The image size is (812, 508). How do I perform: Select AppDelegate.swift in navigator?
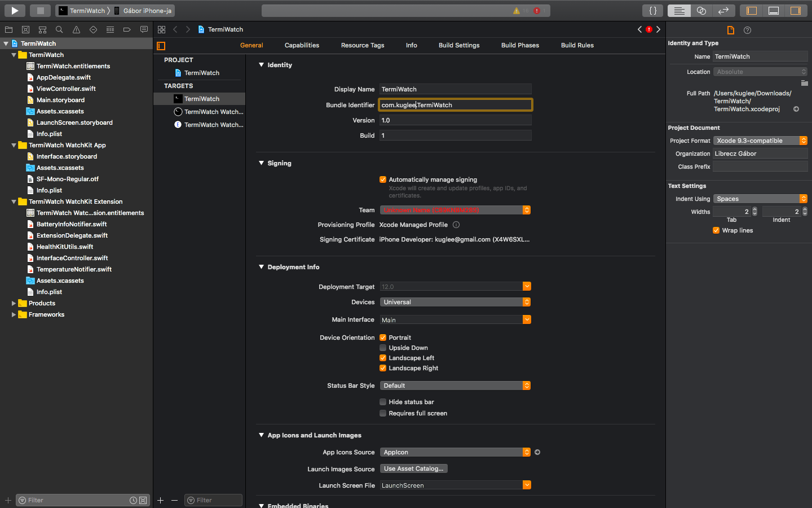(63, 77)
